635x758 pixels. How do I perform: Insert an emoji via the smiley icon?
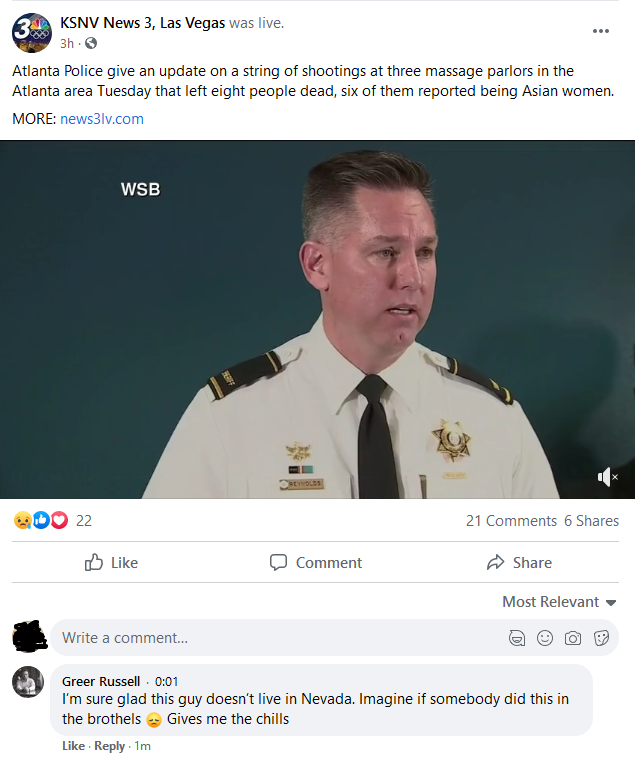click(x=545, y=638)
